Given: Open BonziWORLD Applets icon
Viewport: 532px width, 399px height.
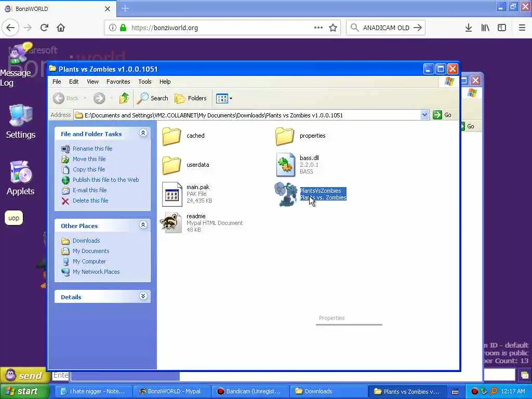Looking at the screenshot, I should (21, 178).
